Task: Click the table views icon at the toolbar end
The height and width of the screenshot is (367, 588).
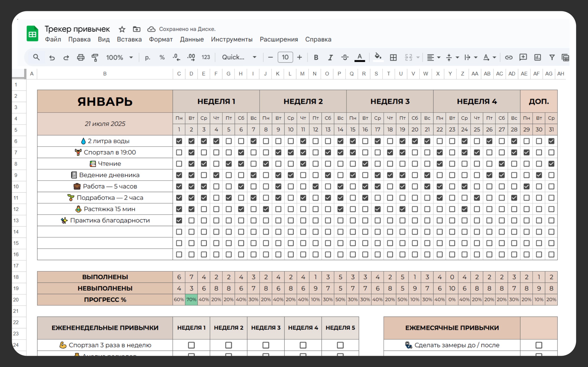Action: click(x=565, y=57)
